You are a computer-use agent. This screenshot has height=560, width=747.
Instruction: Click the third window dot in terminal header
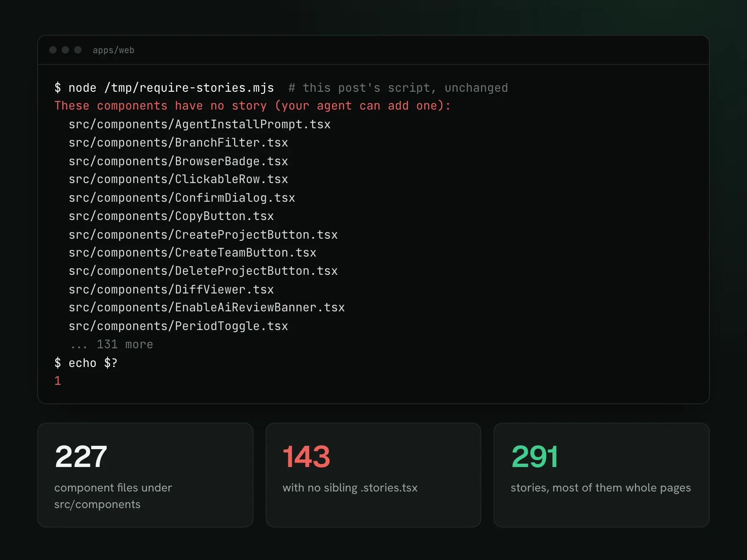[x=78, y=50]
